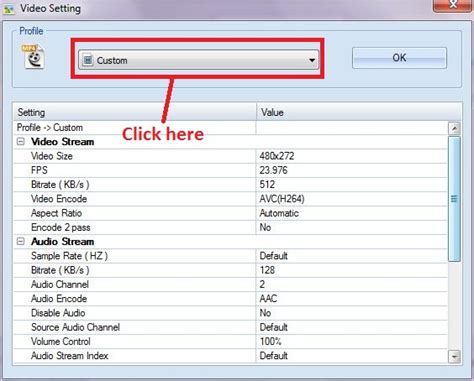Click the No value for Disable Audio
The width and height of the screenshot is (474, 381).
tap(265, 313)
